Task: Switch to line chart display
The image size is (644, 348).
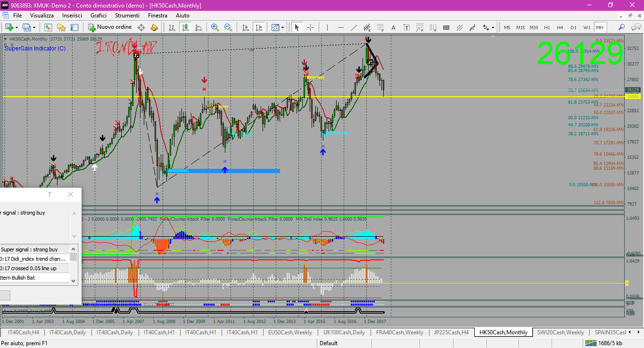Action: click(198, 27)
